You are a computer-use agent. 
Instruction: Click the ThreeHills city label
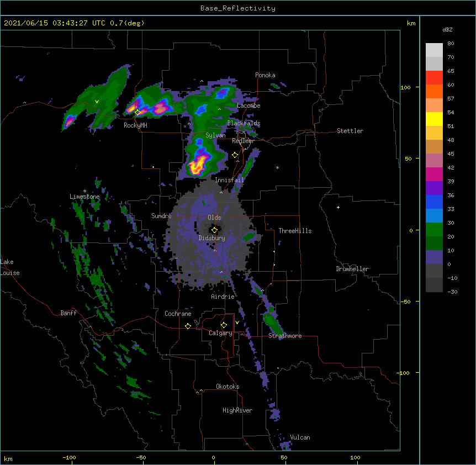295,231
